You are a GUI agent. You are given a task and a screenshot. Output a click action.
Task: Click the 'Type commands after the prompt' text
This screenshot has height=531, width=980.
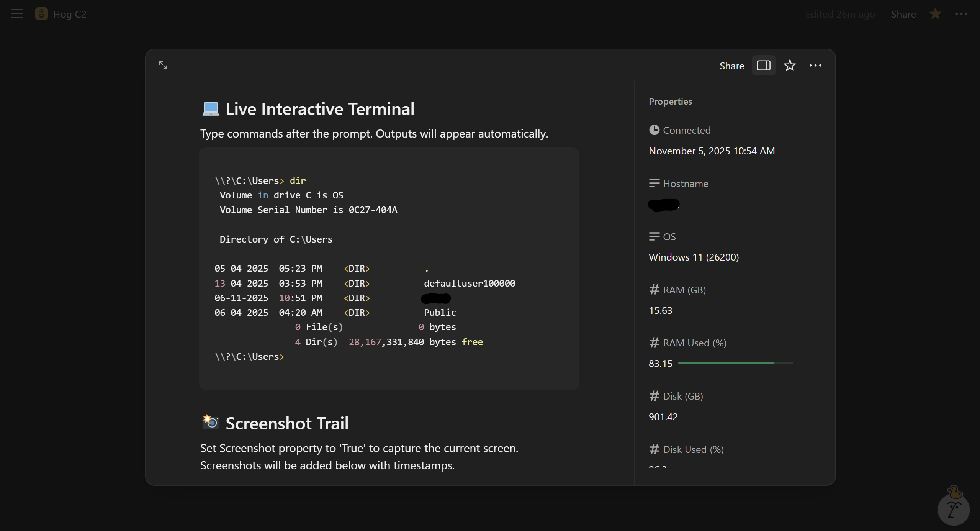click(x=374, y=134)
